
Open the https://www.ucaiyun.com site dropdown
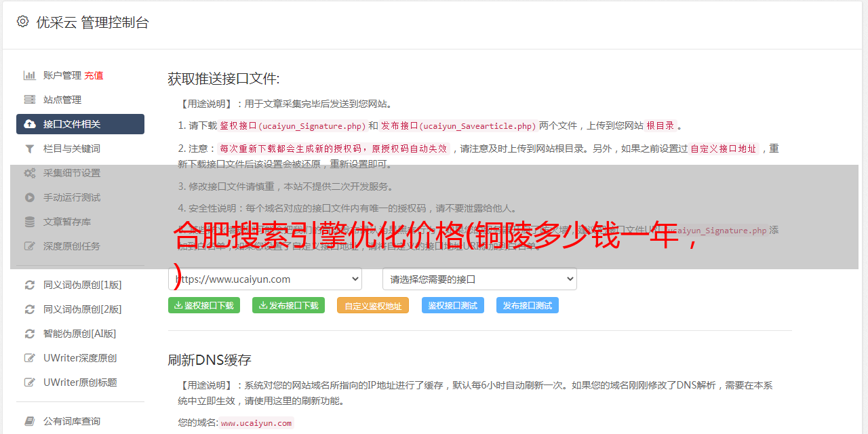265,279
